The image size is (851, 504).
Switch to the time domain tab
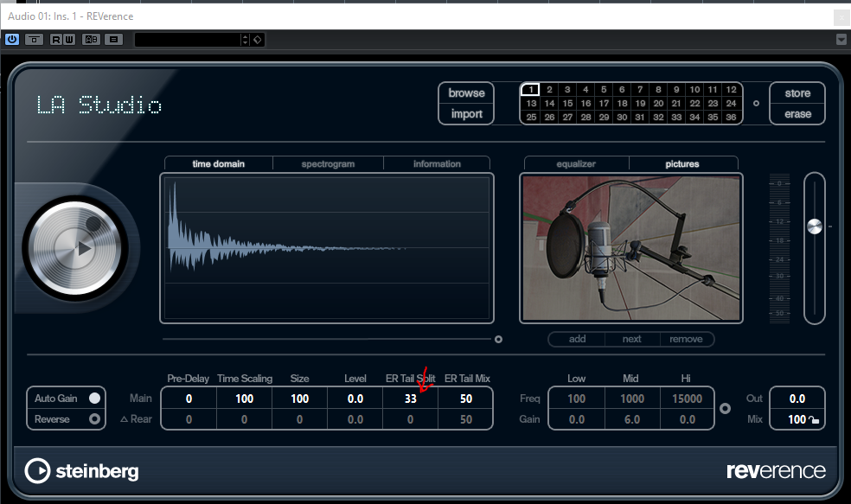(x=218, y=164)
